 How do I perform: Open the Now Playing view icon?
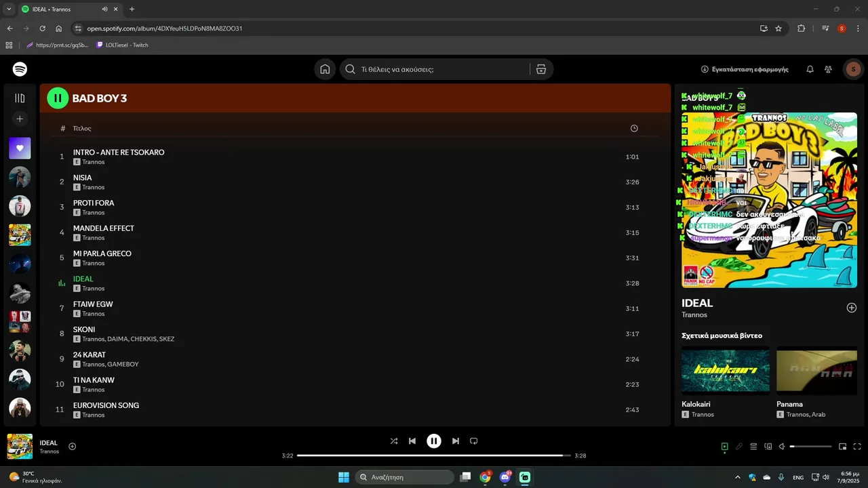point(724,447)
